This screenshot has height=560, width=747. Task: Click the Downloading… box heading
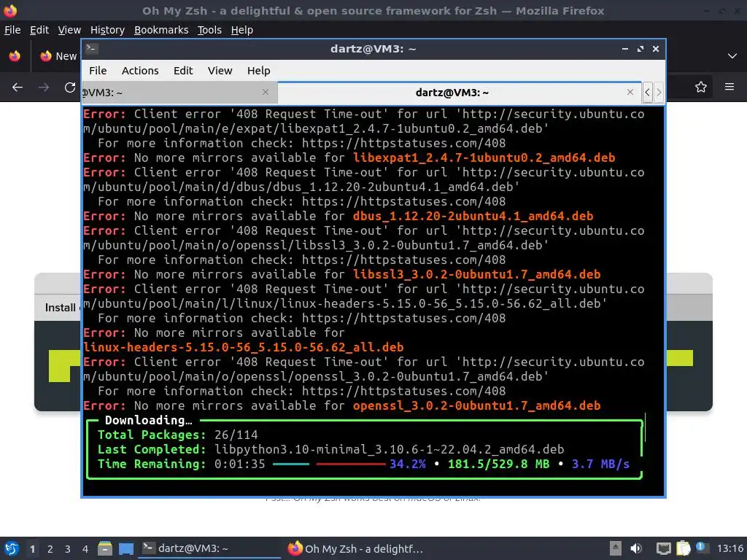pos(148,421)
